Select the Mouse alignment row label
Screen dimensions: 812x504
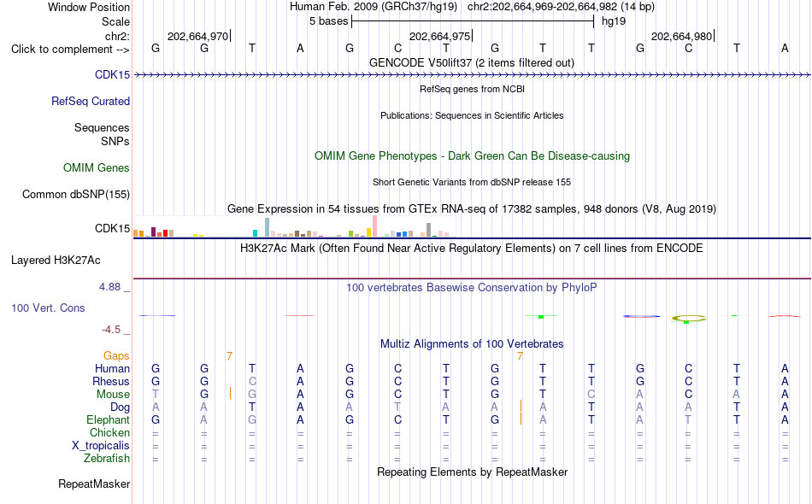pos(113,395)
